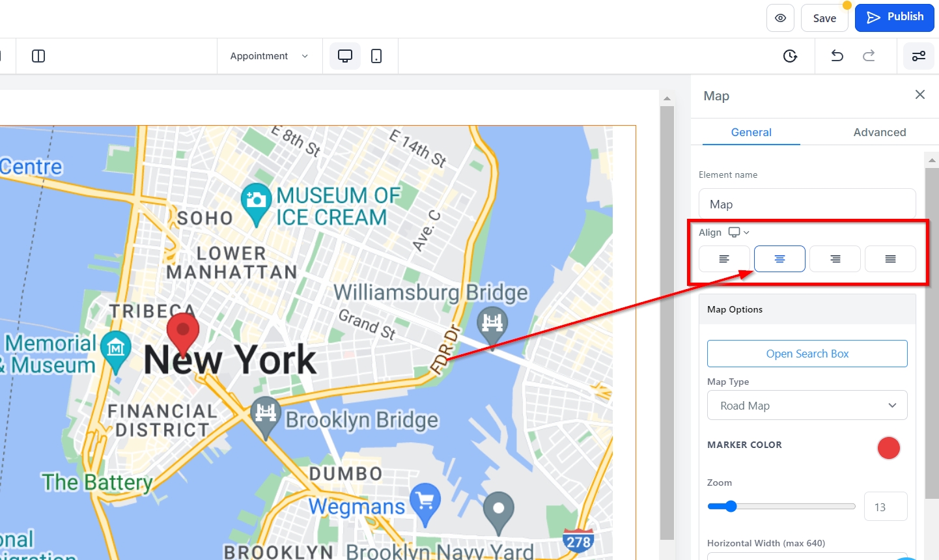Switch to mobile view
The image size is (939, 560).
[376, 56]
